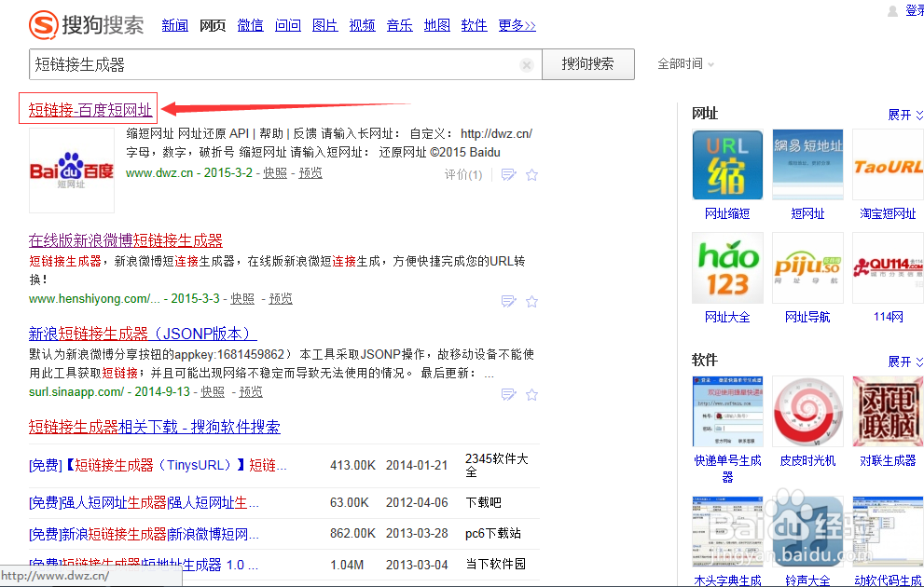924x587 pixels.
Task: Open the hao123 site icon
Action: (727, 268)
